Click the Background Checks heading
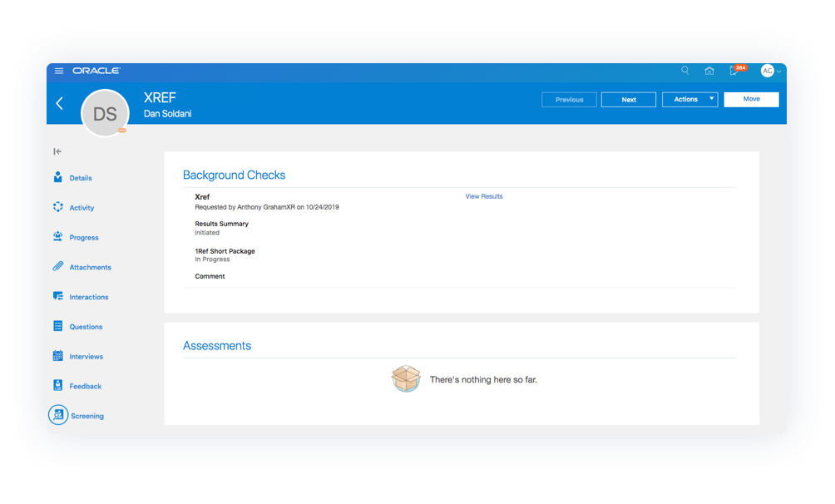 click(234, 175)
